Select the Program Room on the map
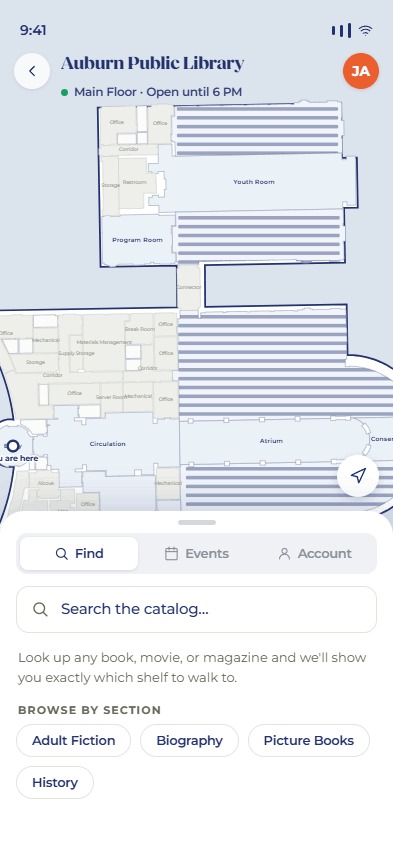393x852 pixels. pyautogui.click(x=137, y=240)
